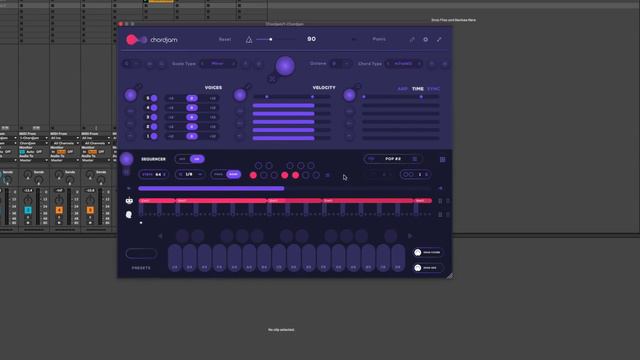Click the small dice icon below big knob
Image resolution: width=640 pixels, height=360 pixels.
pyautogui.click(x=272, y=78)
